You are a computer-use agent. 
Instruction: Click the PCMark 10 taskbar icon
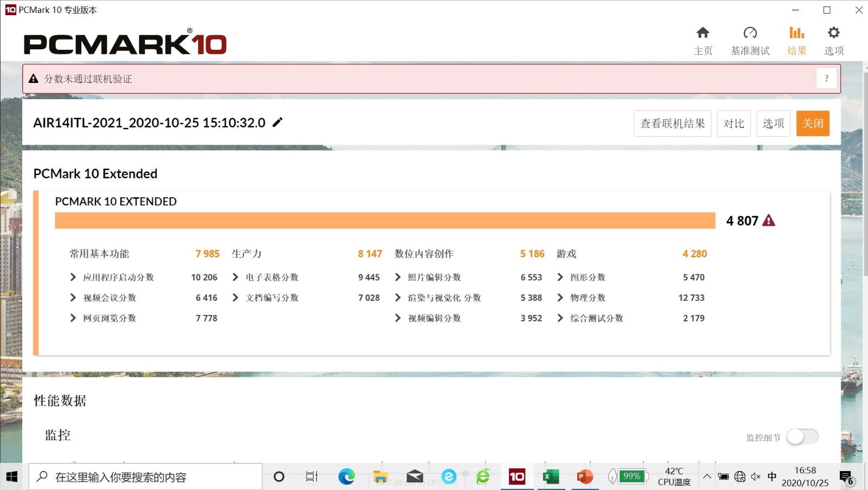click(517, 477)
